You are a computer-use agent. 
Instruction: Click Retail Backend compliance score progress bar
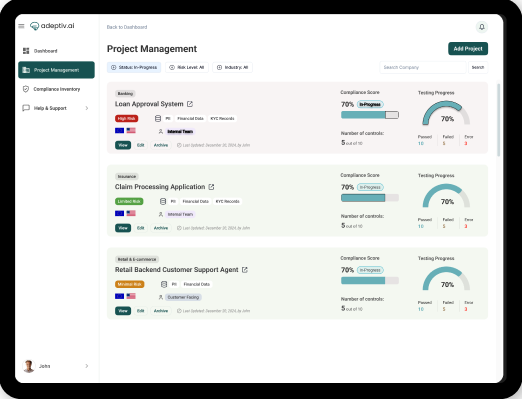tap(370, 281)
